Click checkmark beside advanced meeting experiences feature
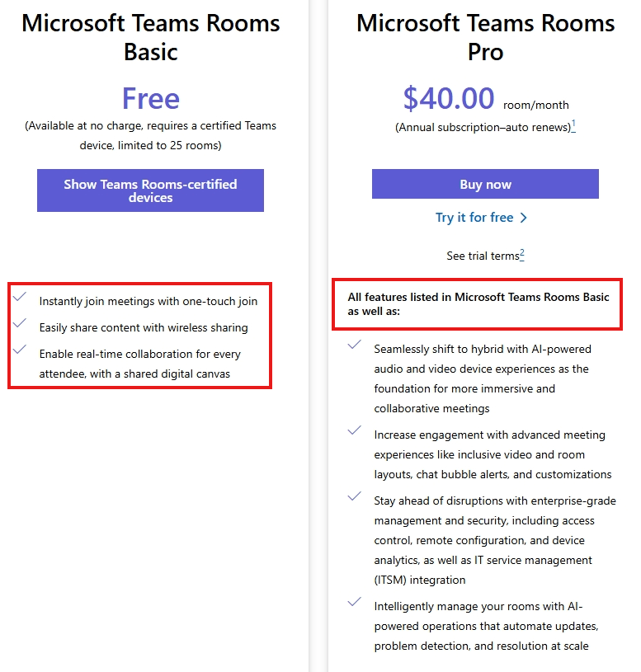Viewport: 641px width, 672px height. pos(355,430)
